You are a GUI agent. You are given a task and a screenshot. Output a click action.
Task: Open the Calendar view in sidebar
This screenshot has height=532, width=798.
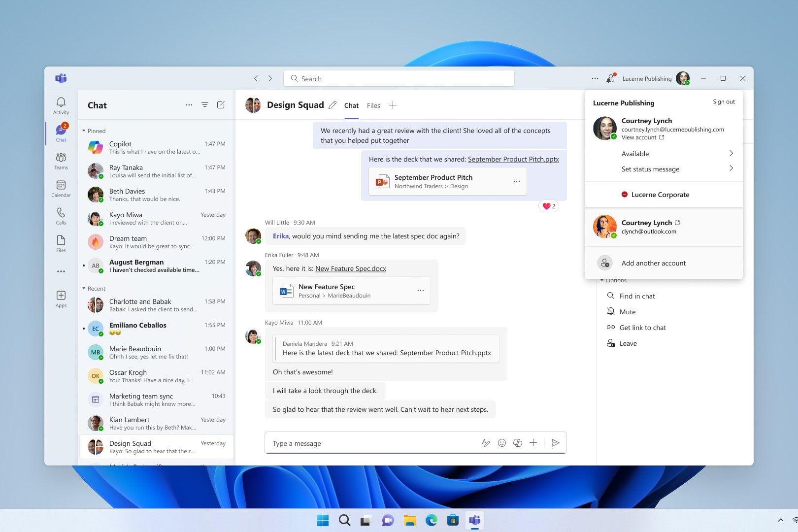click(61, 188)
